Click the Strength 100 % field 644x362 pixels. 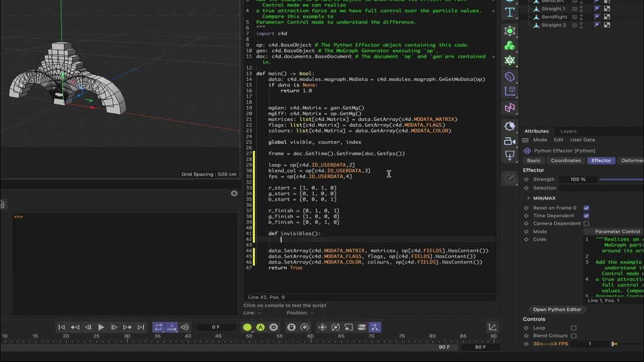tap(578, 179)
